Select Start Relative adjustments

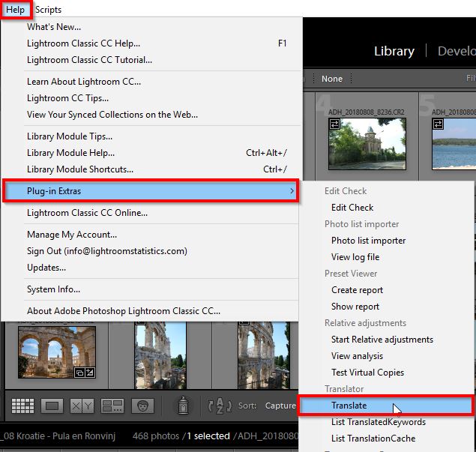click(382, 340)
